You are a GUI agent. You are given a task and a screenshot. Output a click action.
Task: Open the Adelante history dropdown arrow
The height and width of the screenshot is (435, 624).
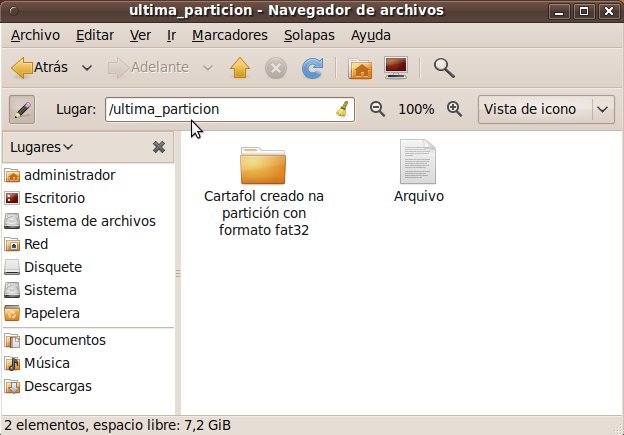pyautogui.click(x=207, y=68)
